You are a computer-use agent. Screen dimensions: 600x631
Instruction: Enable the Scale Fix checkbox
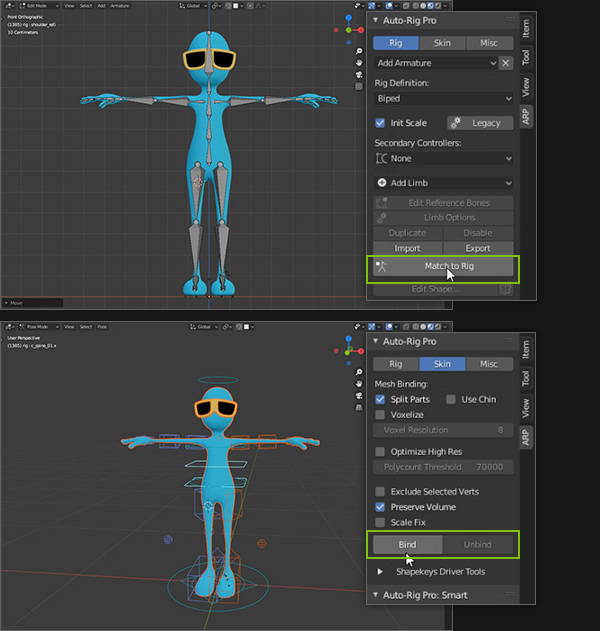pos(380,522)
